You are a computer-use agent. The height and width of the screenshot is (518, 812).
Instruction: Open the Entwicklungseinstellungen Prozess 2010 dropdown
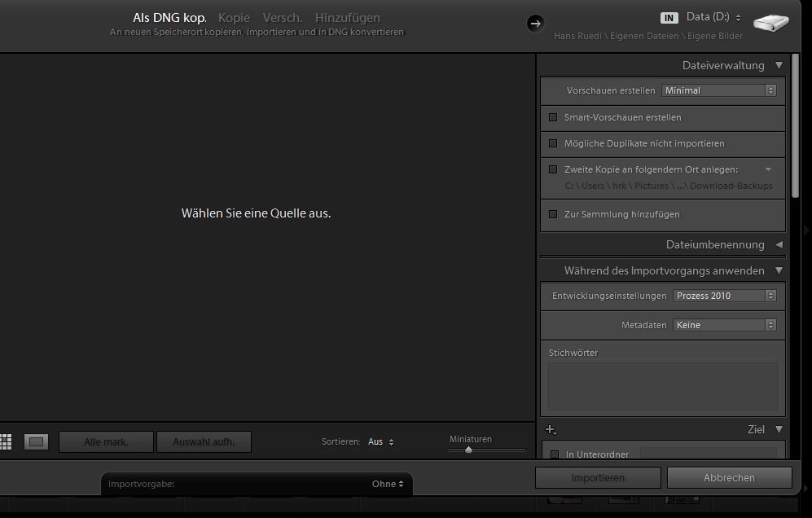pyautogui.click(x=724, y=296)
